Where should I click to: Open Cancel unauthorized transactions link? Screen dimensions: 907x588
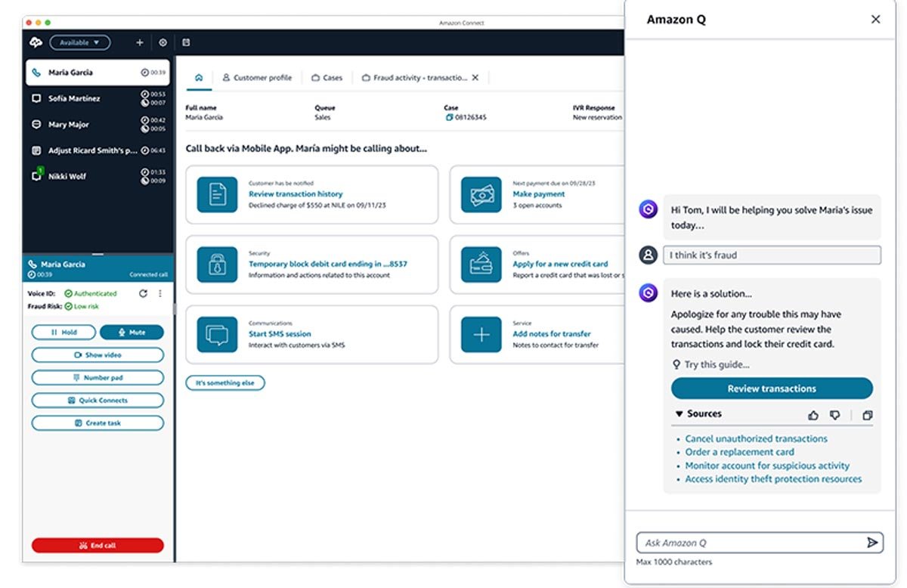pyautogui.click(x=756, y=438)
